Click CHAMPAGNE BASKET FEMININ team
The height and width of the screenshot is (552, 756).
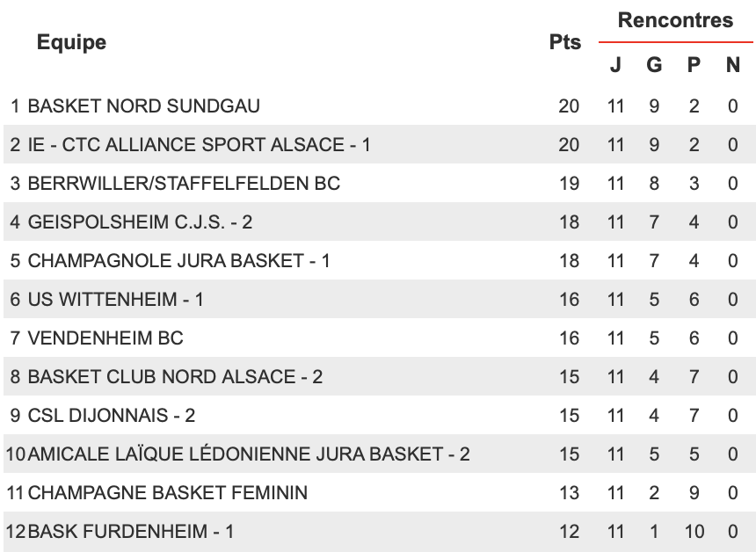coord(167,493)
